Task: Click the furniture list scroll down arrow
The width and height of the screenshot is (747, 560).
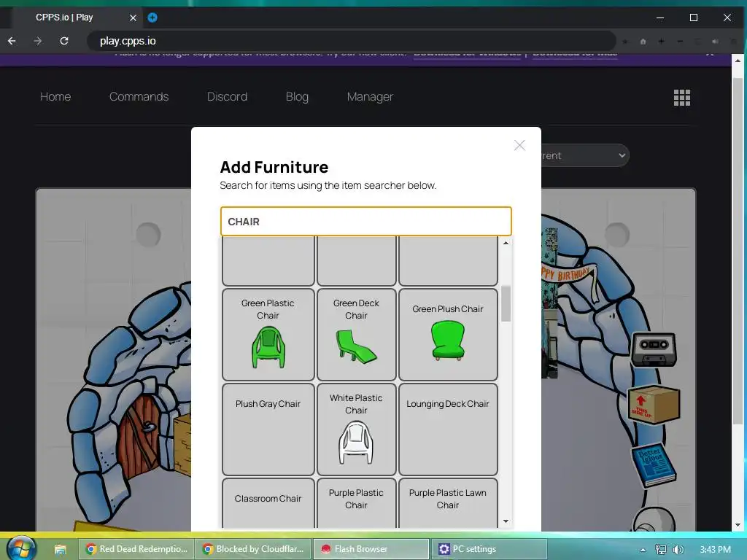Action: coord(506,521)
